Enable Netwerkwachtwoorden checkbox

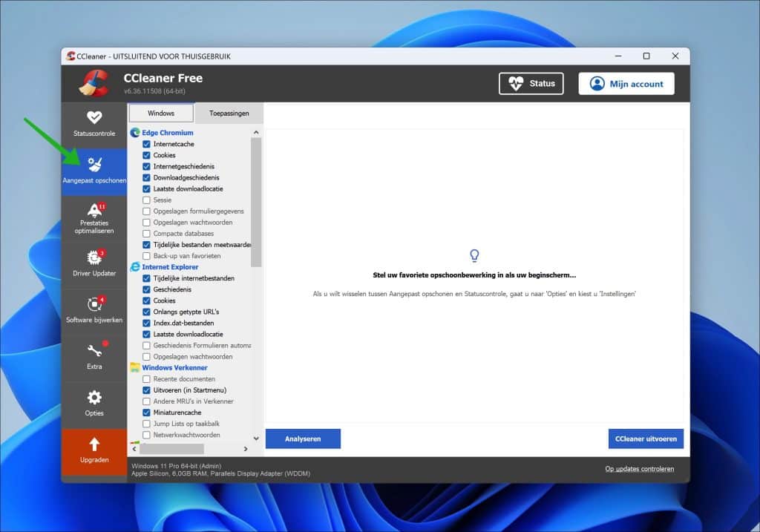146,435
